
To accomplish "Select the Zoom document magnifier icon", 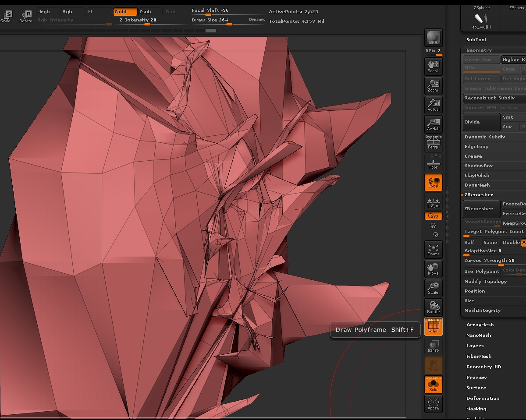I will click(x=434, y=85).
